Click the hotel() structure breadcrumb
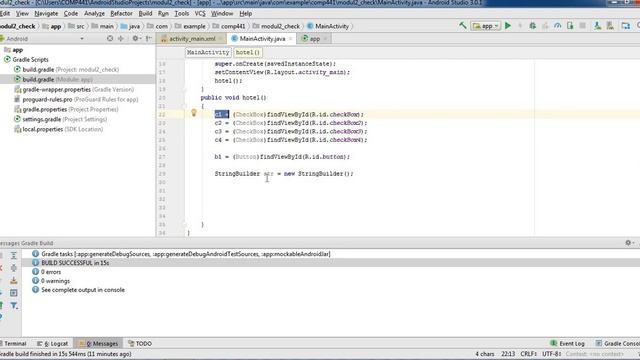The height and width of the screenshot is (360, 640). click(248, 52)
